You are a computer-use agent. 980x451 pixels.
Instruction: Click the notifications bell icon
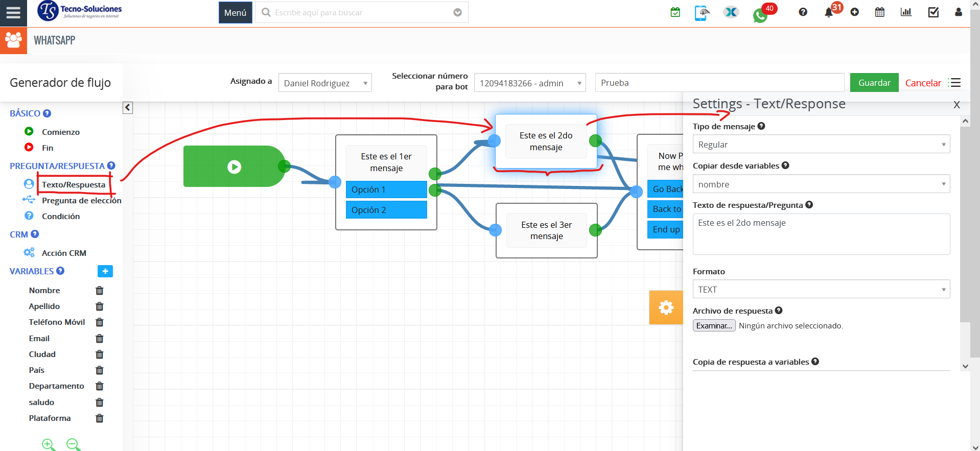[x=829, y=13]
